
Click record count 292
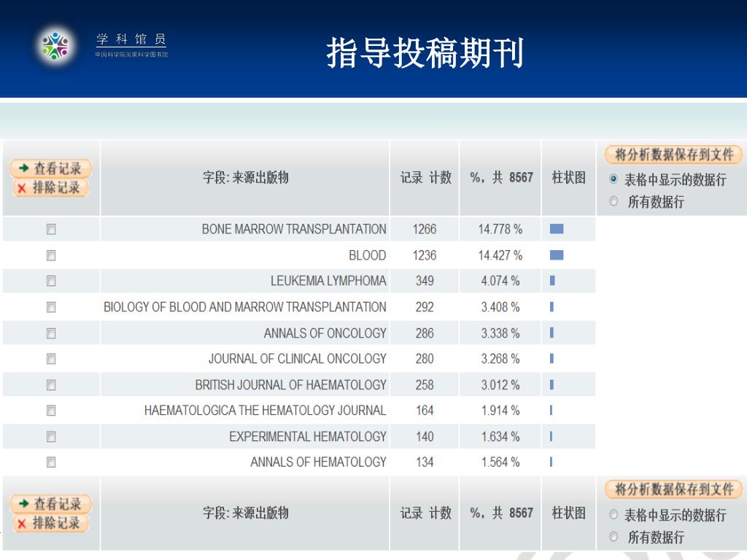tap(425, 307)
